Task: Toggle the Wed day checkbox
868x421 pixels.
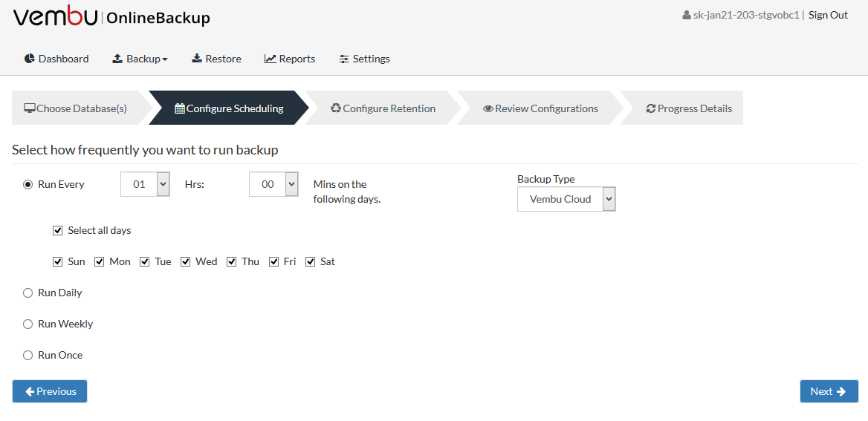Action: pos(186,261)
